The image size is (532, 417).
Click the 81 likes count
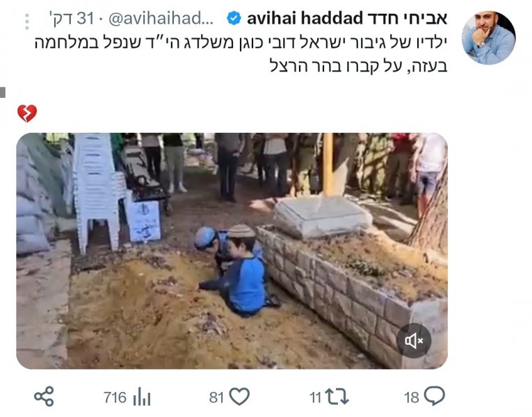pos(216,398)
